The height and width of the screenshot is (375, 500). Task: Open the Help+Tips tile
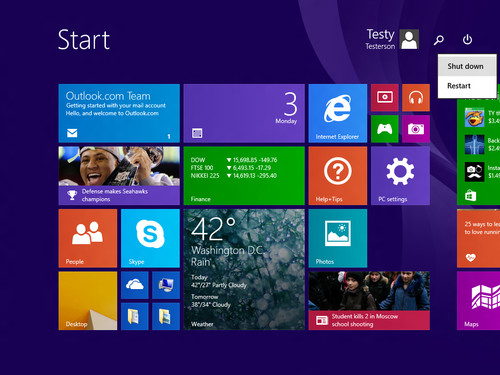click(338, 176)
